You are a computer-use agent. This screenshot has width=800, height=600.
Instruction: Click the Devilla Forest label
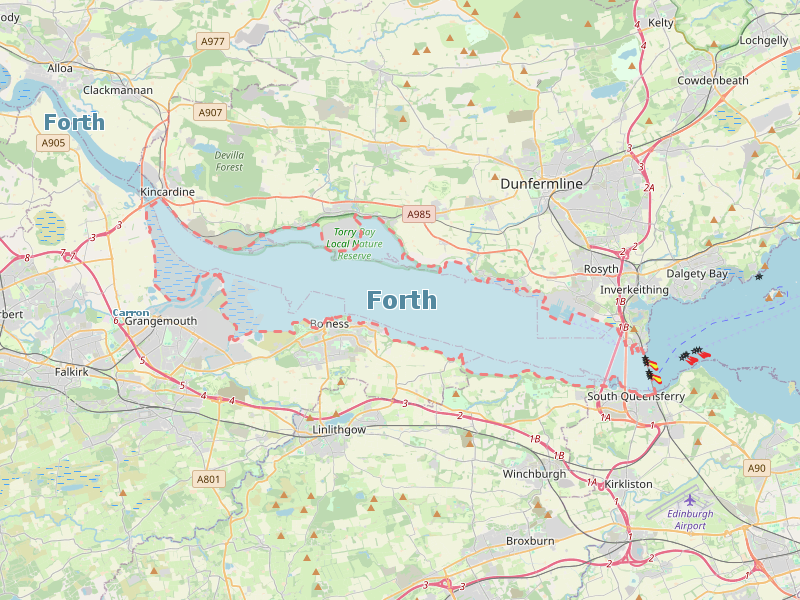click(229, 161)
